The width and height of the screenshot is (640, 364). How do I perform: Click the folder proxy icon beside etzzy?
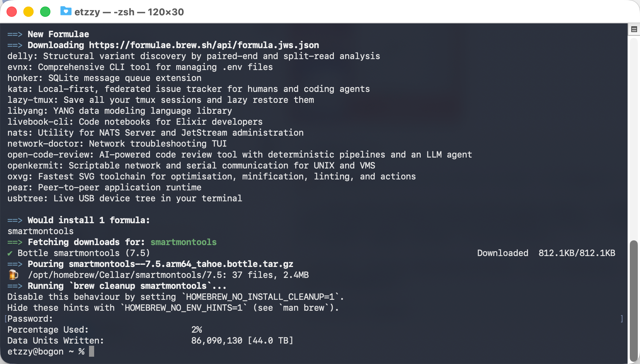click(66, 11)
